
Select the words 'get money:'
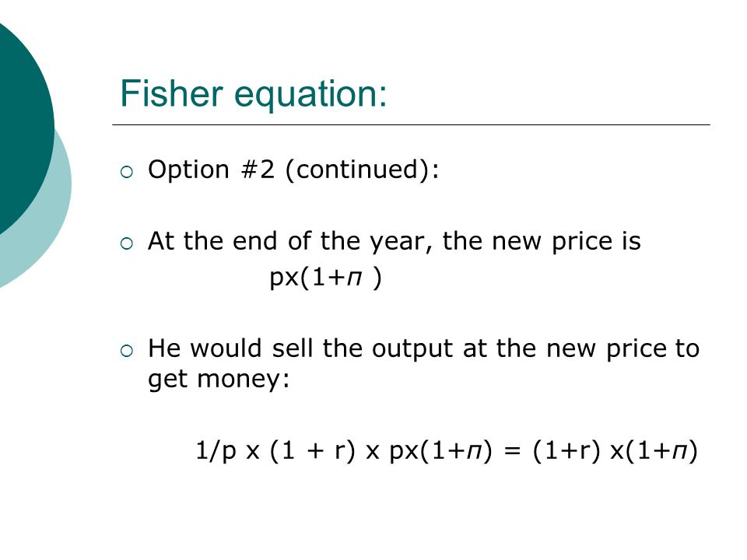pos(219,380)
